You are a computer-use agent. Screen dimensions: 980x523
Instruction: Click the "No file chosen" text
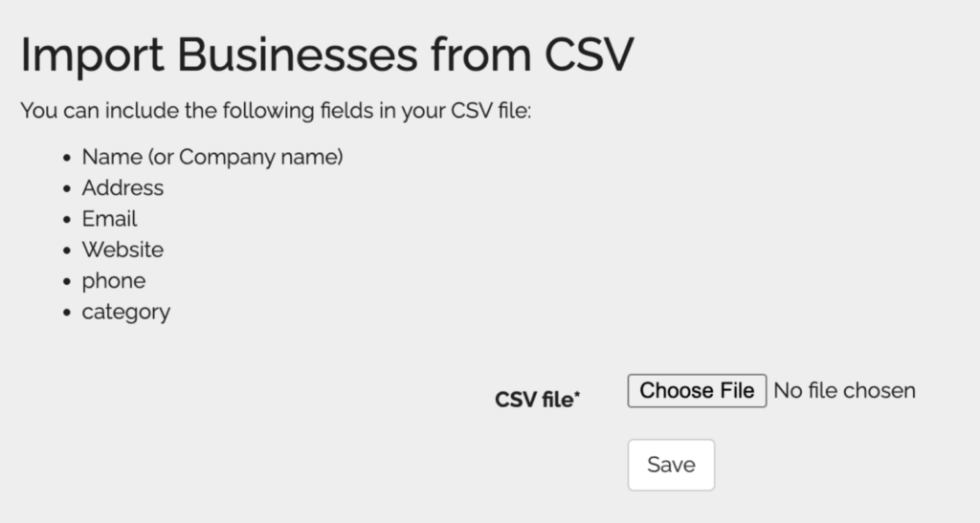(x=844, y=391)
